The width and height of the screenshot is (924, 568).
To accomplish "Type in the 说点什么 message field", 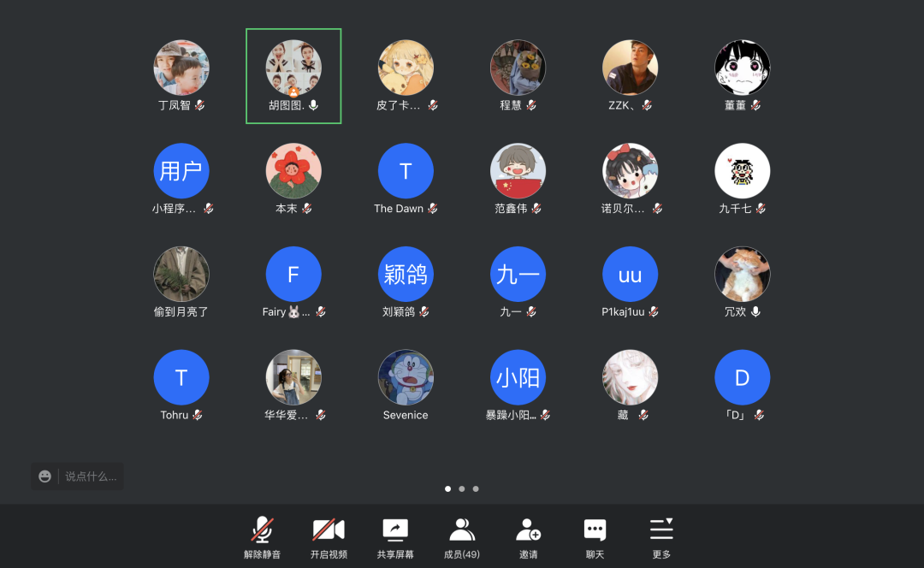I will click(91, 476).
